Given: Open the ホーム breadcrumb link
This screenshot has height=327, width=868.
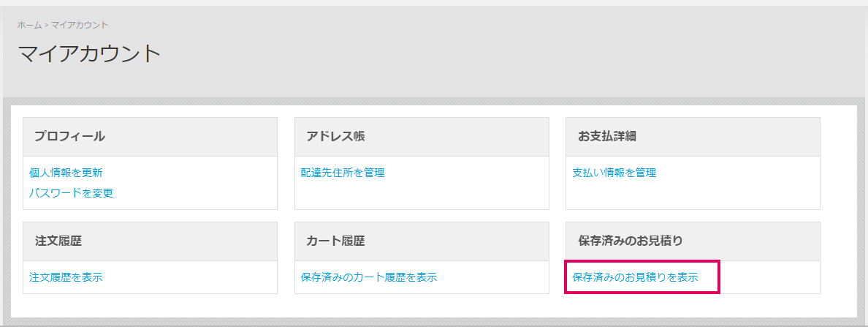Looking at the screenshot, I should (29, 25).
